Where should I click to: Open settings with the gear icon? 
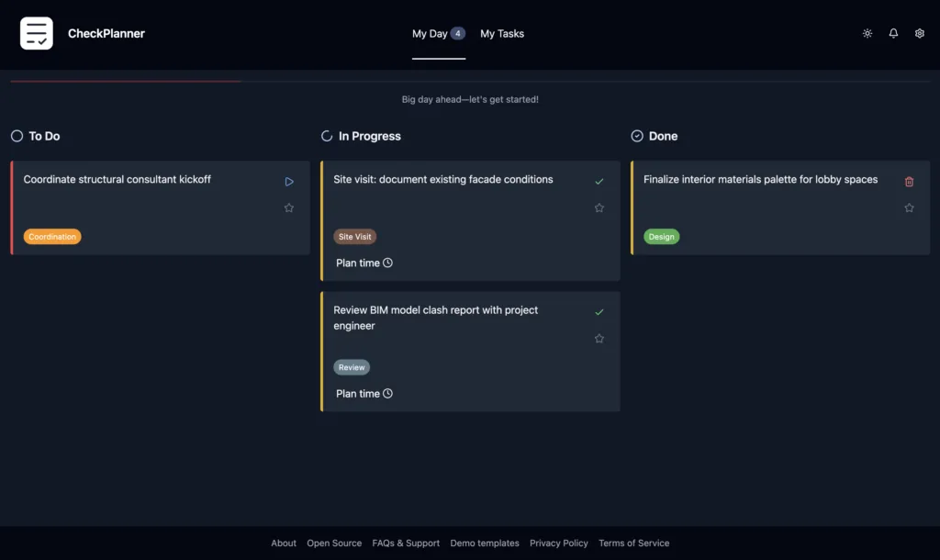tap(920, 33)
